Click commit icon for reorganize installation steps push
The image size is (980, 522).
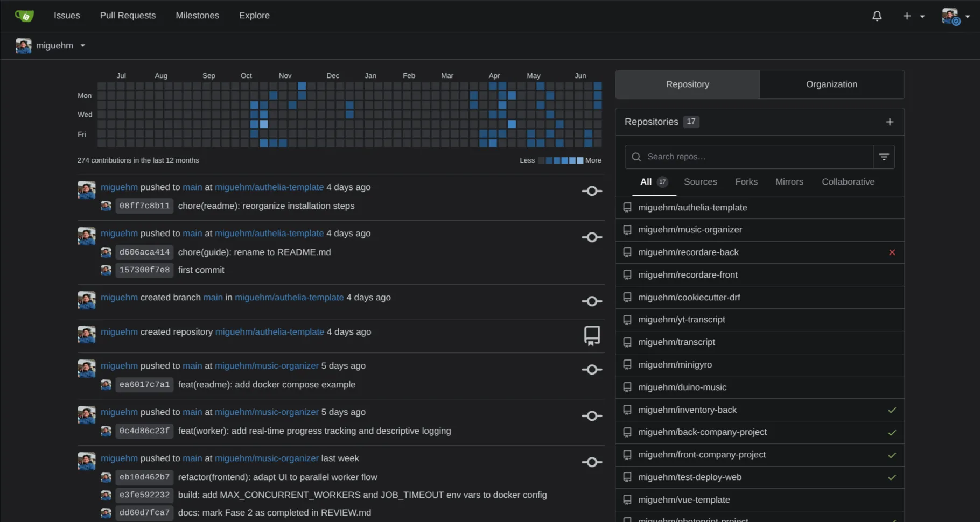click(592, 191)
